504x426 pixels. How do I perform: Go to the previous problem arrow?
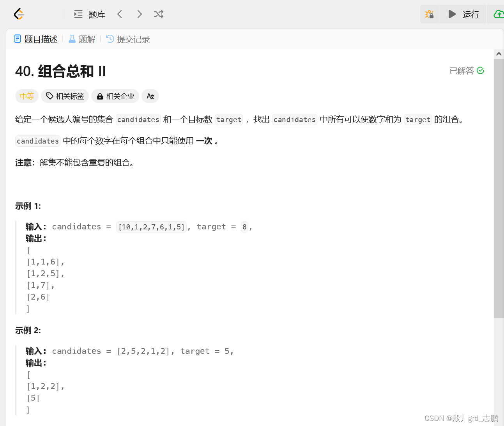pos(120,14)
